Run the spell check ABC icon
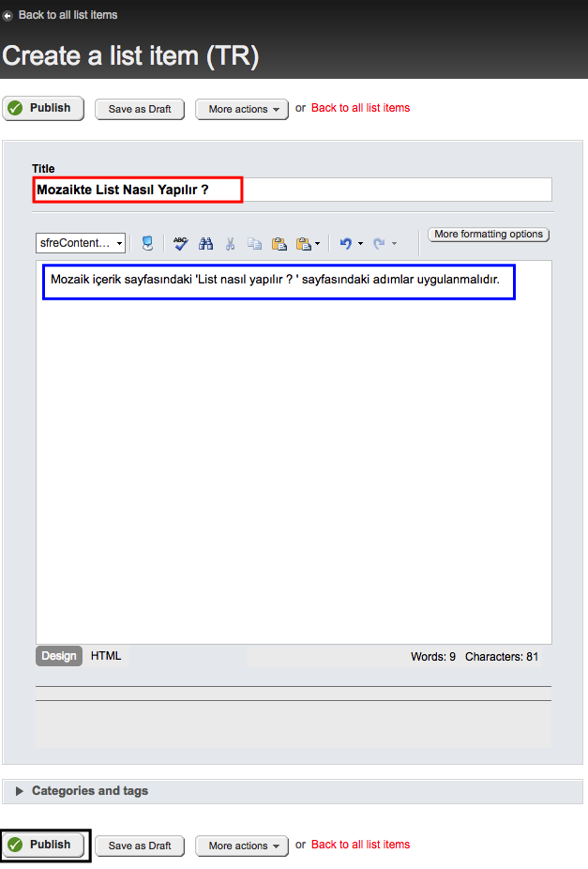Screen dimensions: 588x869 pos(180,243)
